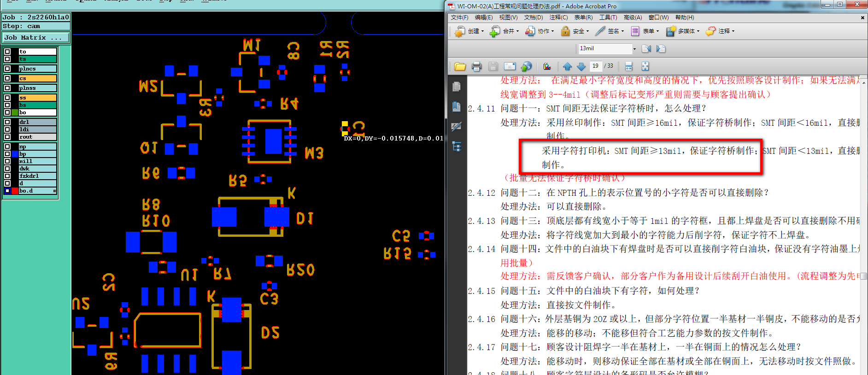Open the Edit (编辑) menu
Screen dimensions: 868x375
[x=484, y=18]
